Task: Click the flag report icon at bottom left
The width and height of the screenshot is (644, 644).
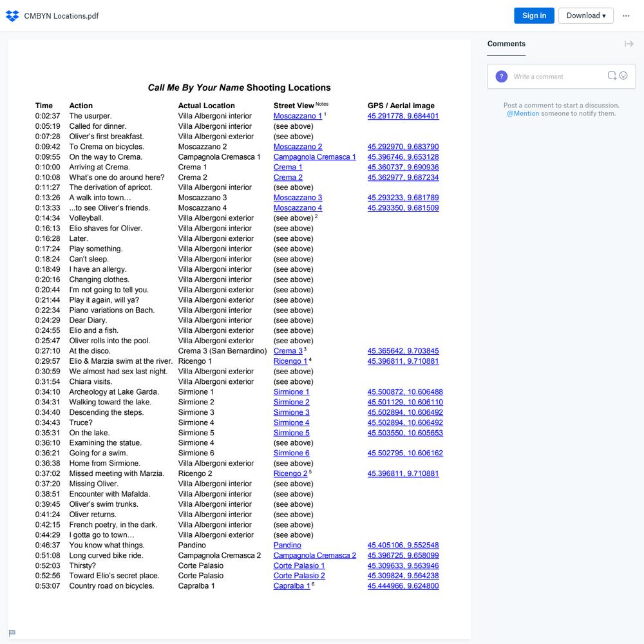Action: click(12, 632)
